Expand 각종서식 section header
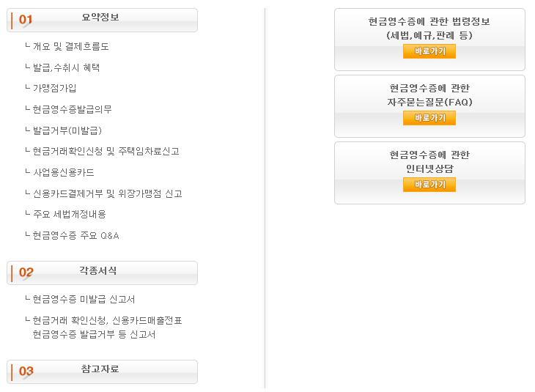 (102, 272)
